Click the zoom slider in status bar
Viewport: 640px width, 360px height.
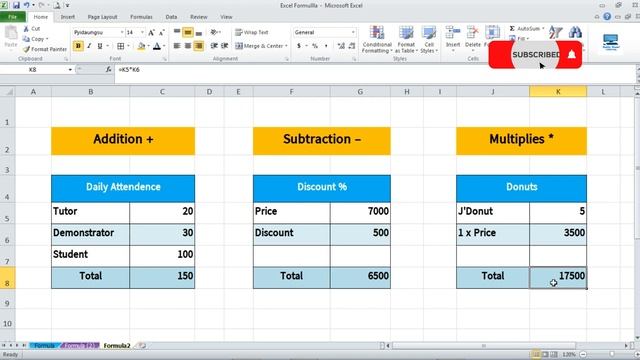coord(611,354)
